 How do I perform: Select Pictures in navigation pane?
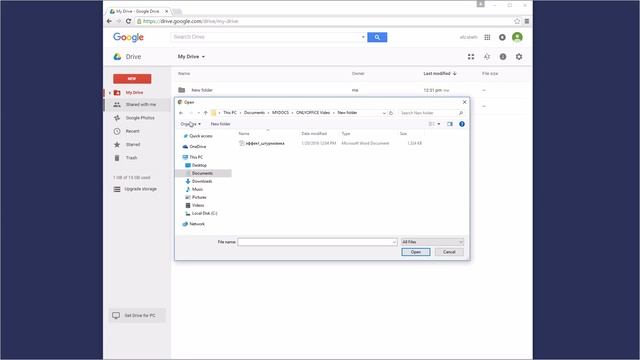(x=199, y=197)
